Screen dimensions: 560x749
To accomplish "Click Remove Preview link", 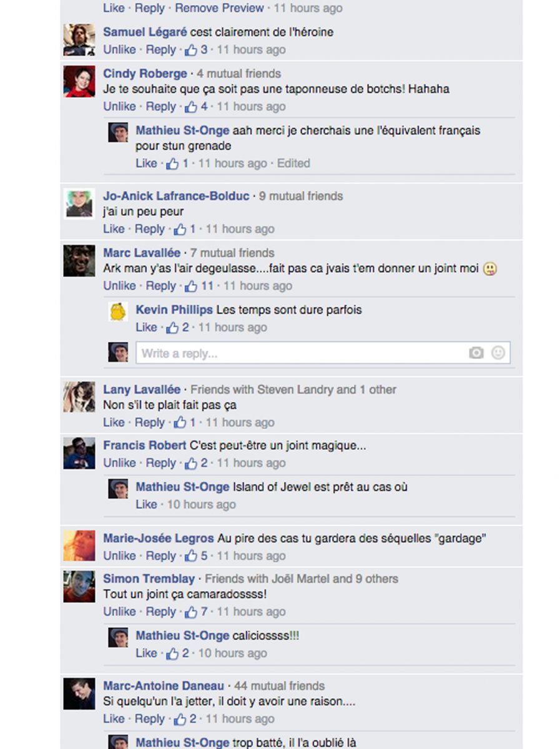I will tap(219, 8).
